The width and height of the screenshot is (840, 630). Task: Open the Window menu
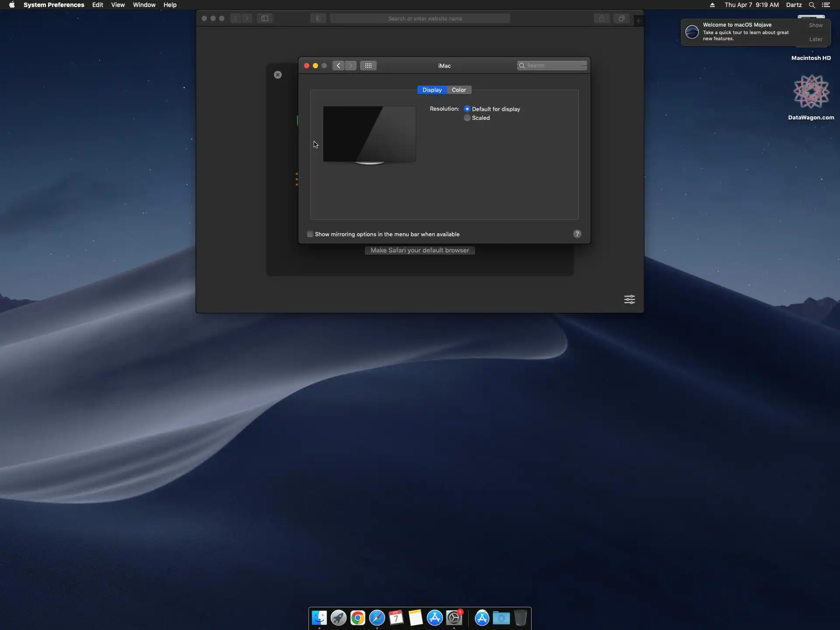click(144, 5)
